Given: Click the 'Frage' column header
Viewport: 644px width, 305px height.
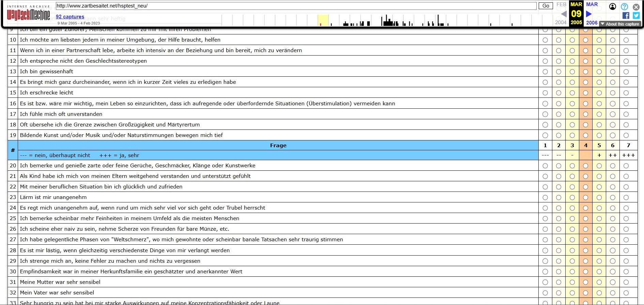Looking at the screenshot, I should click(x=278, y=146).
